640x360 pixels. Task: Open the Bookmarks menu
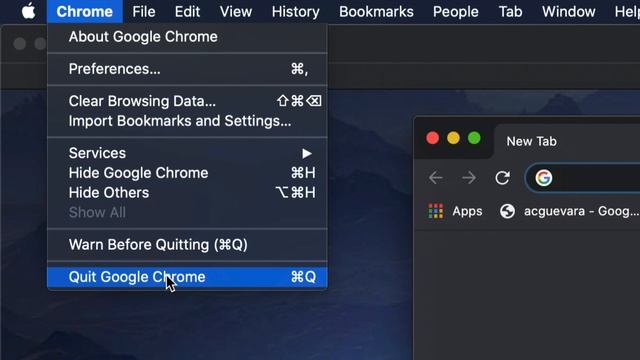click(x=376, y=11)
